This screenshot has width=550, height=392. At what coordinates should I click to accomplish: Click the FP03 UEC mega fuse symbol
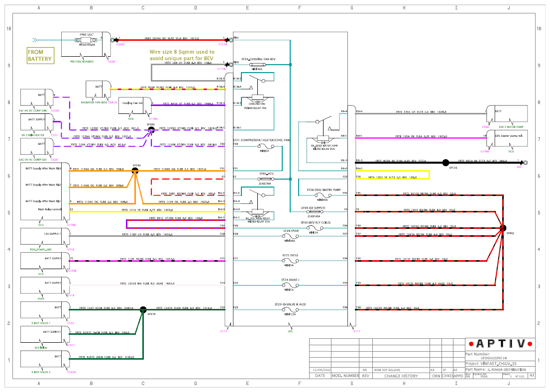tap(87, 40)
